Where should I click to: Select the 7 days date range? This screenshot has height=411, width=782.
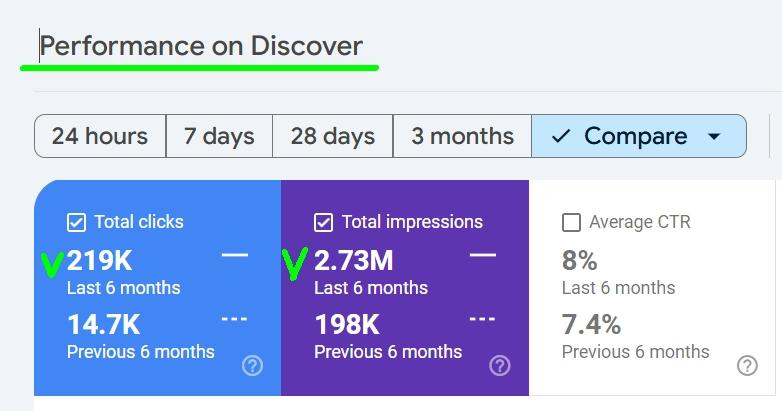219,136
